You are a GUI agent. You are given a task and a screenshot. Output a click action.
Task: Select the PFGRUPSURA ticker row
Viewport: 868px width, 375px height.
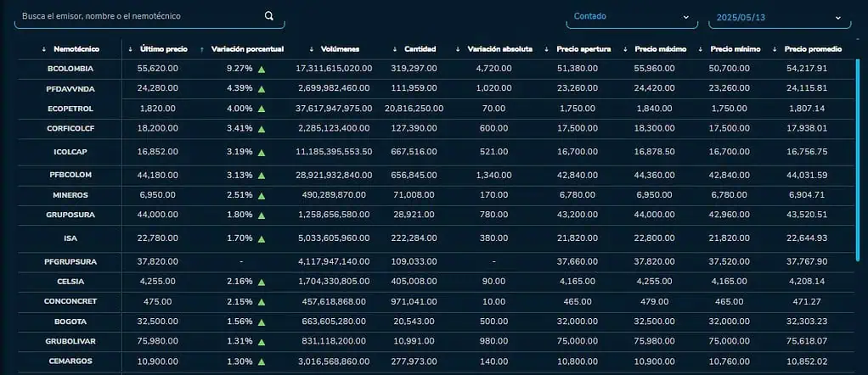(437, 262)
